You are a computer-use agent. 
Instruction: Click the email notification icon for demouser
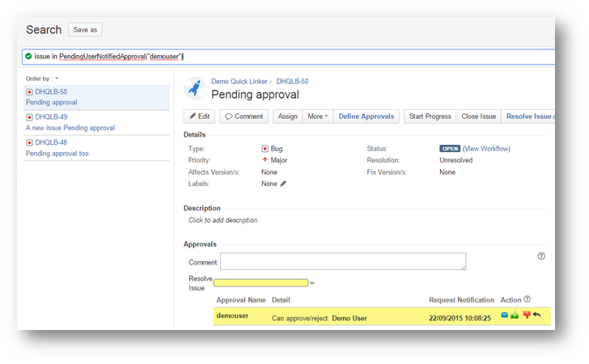pyautogui.click(x=505, y=315)
